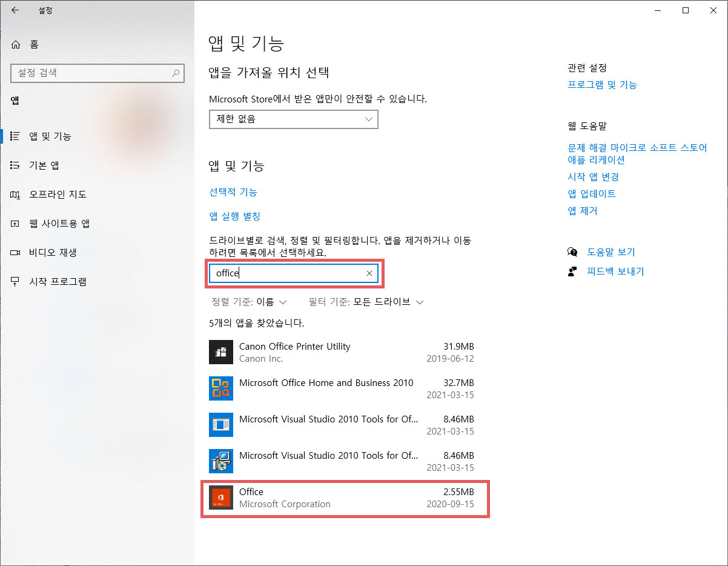728x566 pixels.
Task: Click the 31.9MB size of Canon Office Printer Utility
Action: (458, 347)
